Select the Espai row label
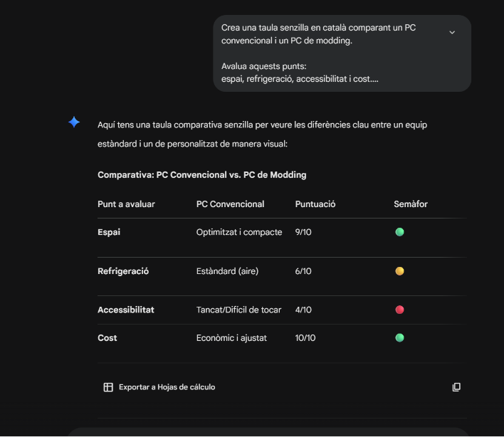The width and height of the screenshot is (504, 437). click(109, 232)
